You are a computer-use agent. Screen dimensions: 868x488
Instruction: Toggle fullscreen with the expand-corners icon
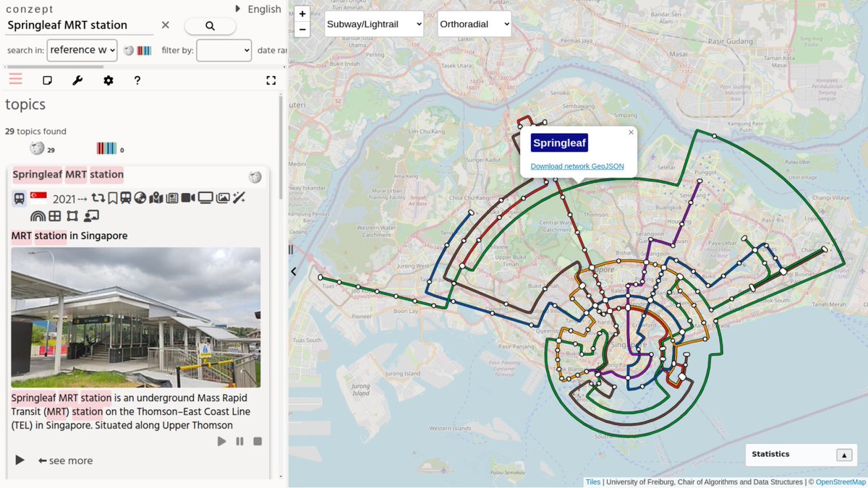click(271, 80)
